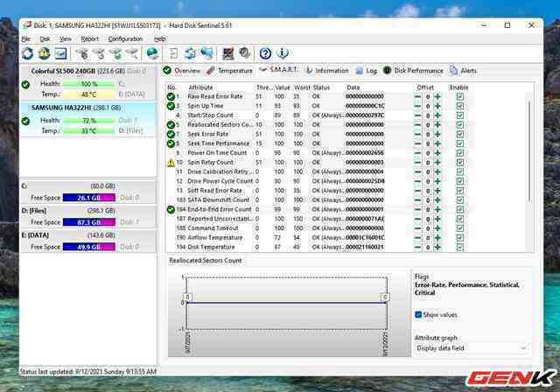Click the green plus offset for Raw Read Error Rate

(x=437, y=97)
